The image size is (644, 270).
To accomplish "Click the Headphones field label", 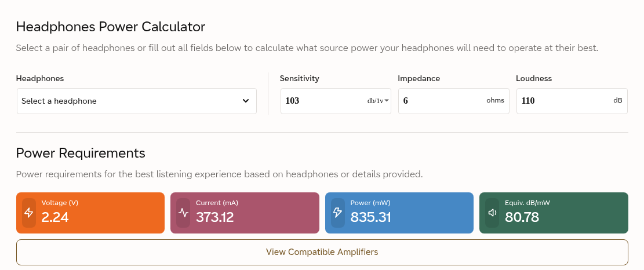I will [40, 78].
